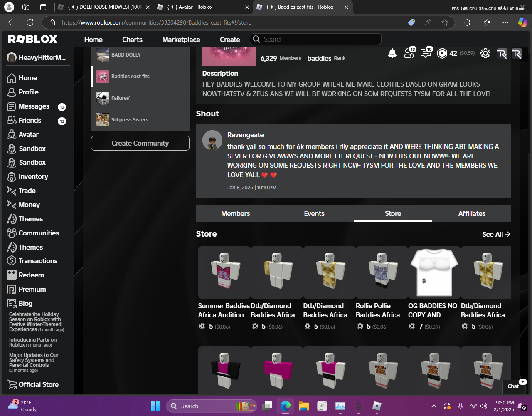Viewport: 532px width, 416px height.
Task: Click the browser address bar
Action: (224, 22)
